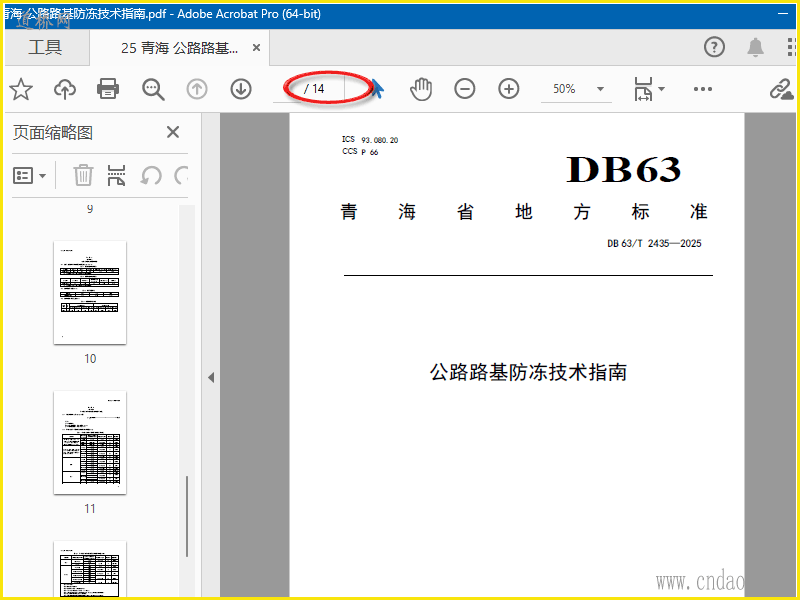Go to previous page arrow
The width and height of the screenshot is (800, 600).
point(196,89)
